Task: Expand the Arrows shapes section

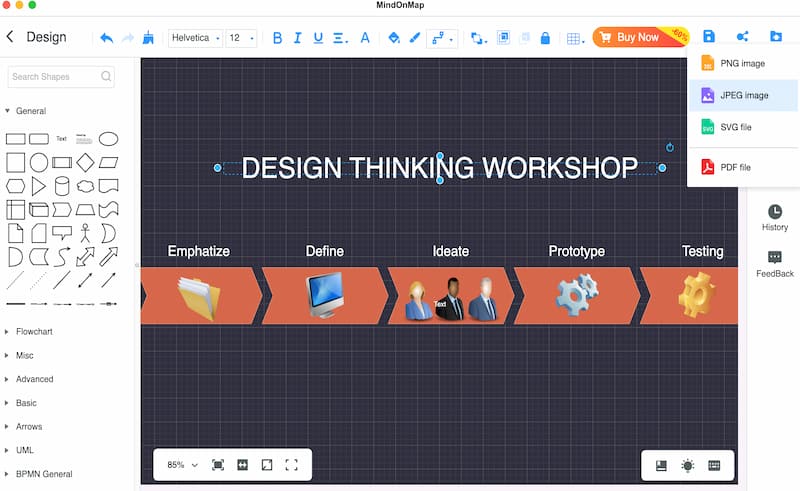Action: pos(23,427)
